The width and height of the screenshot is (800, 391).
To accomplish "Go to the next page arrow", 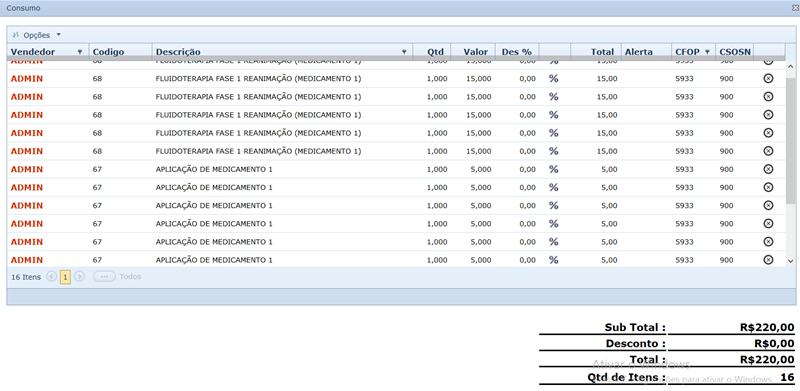I will point(79,277).
